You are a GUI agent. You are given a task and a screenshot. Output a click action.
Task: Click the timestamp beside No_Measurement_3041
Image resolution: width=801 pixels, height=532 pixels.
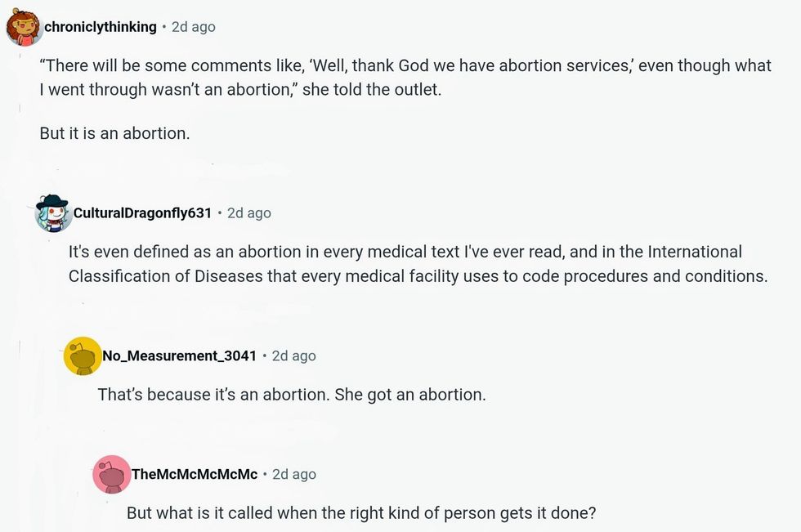point(293,356)
